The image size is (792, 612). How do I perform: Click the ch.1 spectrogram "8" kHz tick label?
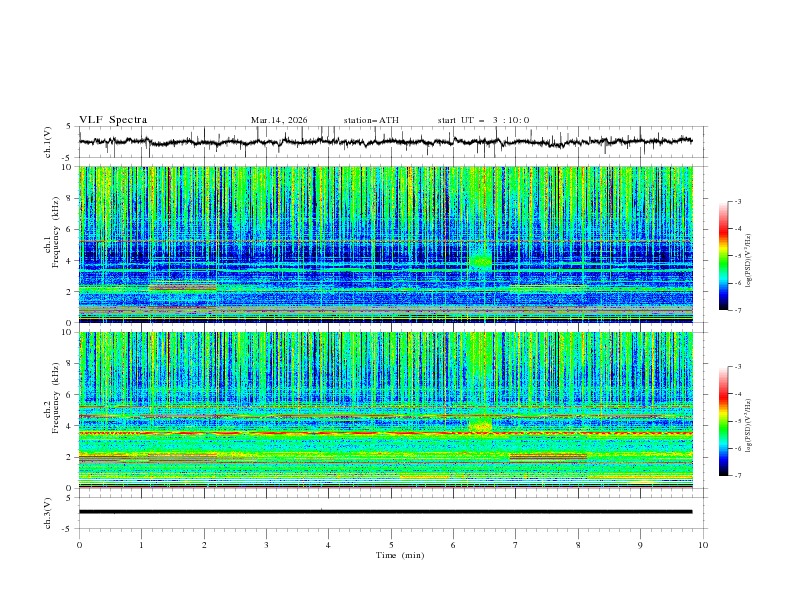[x=69, y=198]
